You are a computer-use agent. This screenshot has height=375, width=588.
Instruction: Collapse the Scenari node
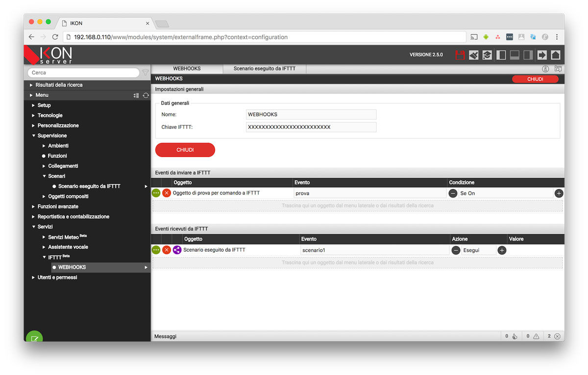pos(44,176)
